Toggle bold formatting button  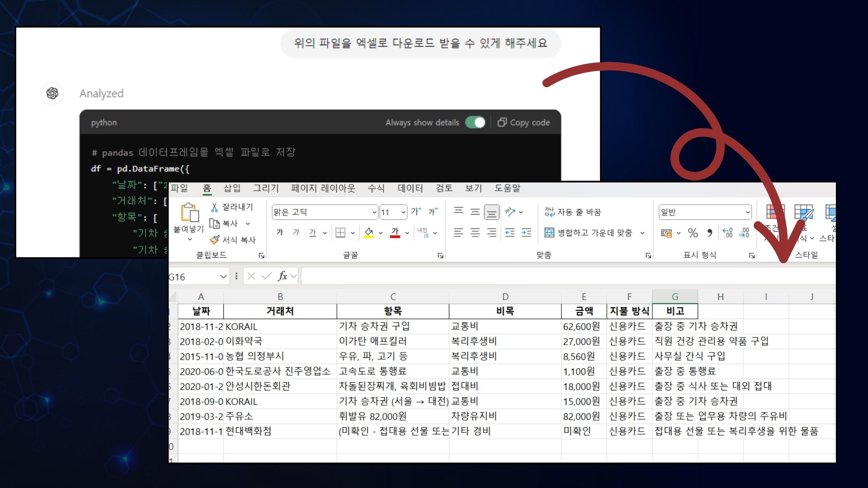click(x=280, y=233)
